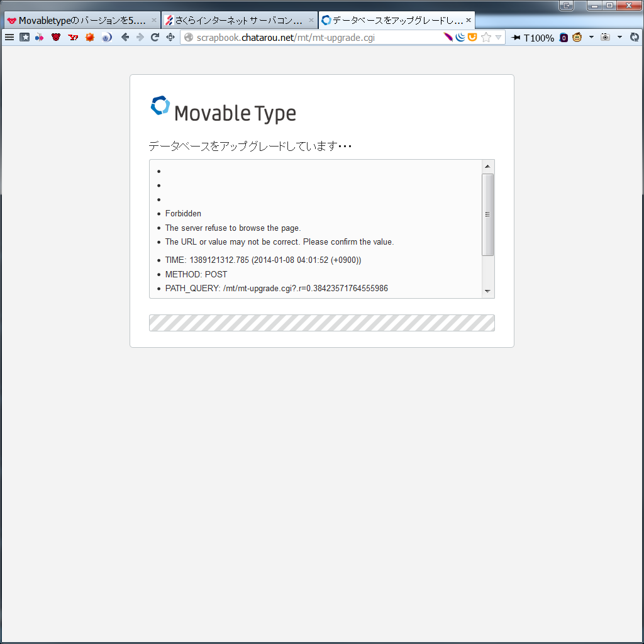Click the jQuery swirl icon in address bar
Viewport: 644px width, 644px height.
460,37
